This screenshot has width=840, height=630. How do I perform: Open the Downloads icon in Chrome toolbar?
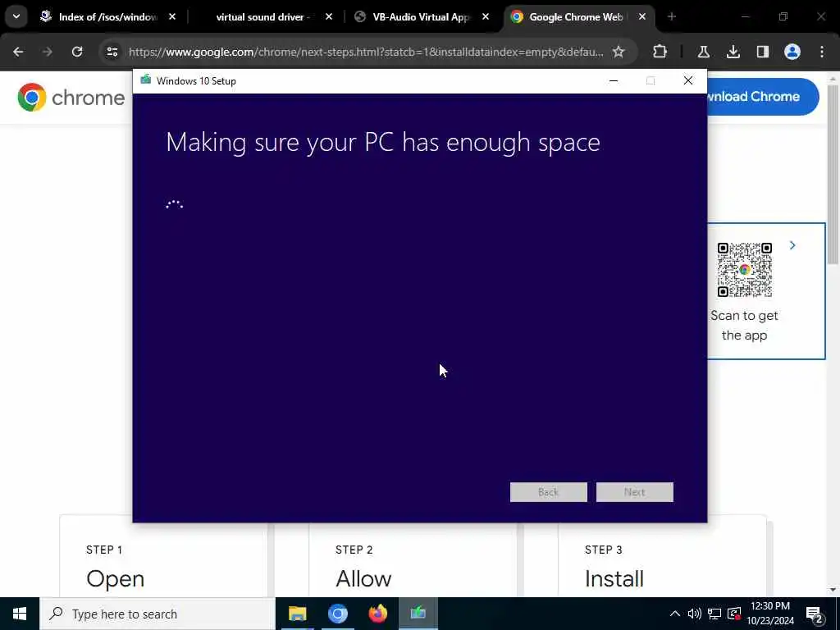tap(733, 52)
